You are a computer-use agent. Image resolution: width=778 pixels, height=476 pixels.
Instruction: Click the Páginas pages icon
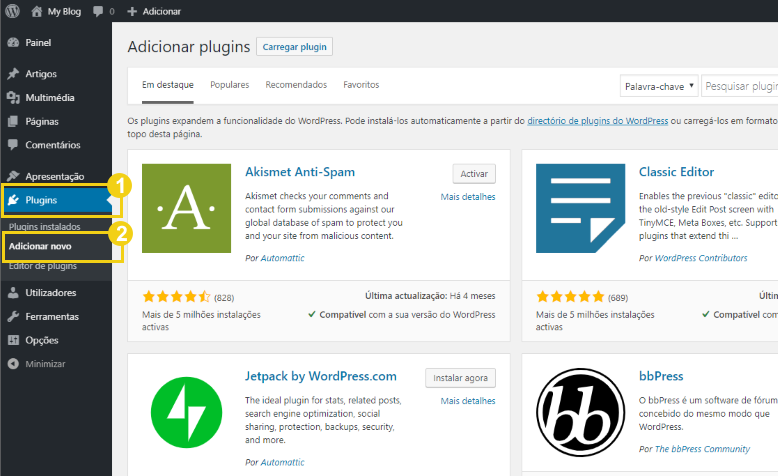coord(13,121)
